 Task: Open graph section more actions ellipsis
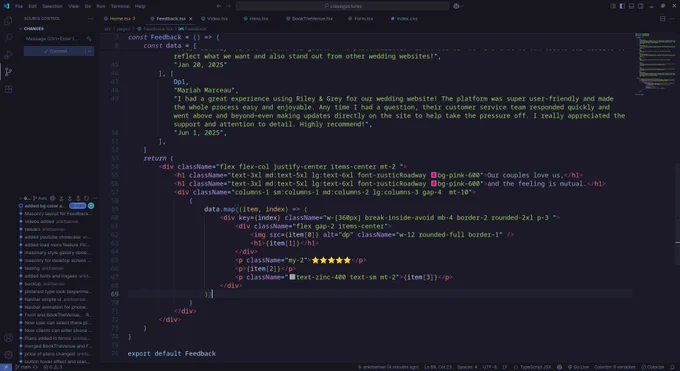click(x=94, y=198)
